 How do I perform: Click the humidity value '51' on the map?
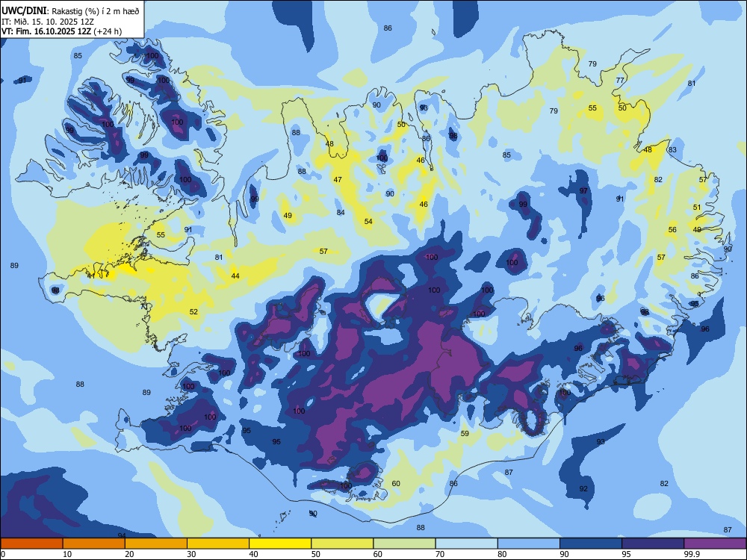697,207
